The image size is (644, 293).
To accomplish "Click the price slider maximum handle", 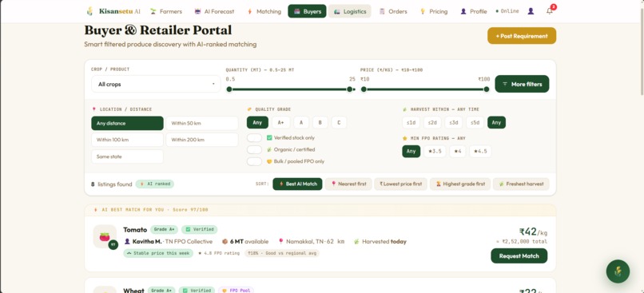I will click(x=487, y=89).
